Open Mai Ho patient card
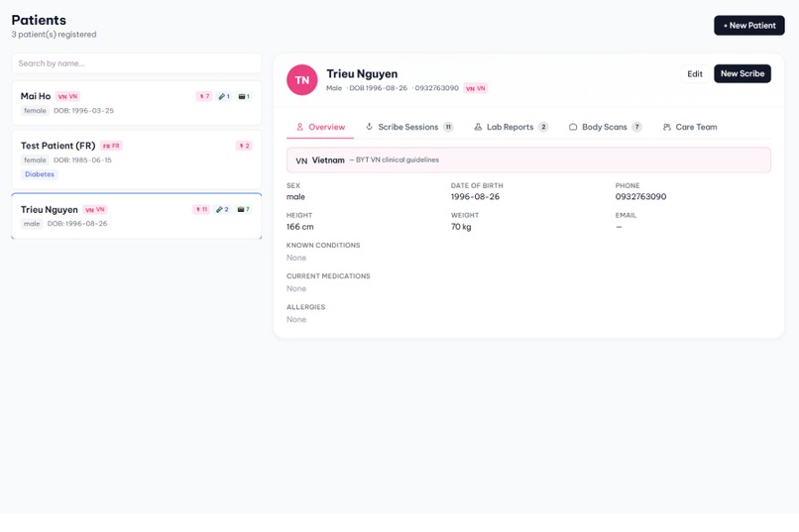 [136, 103]
